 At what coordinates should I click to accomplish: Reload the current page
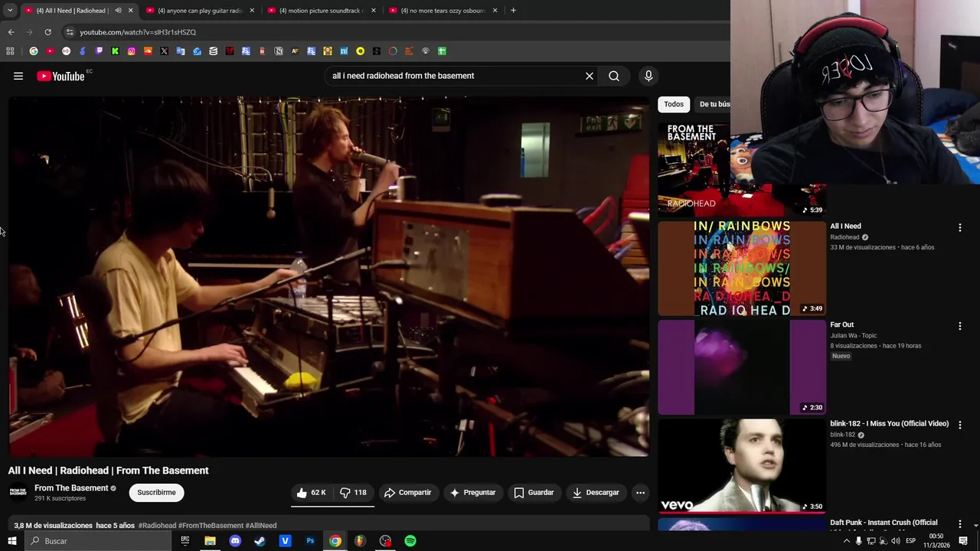pos(47,32)
